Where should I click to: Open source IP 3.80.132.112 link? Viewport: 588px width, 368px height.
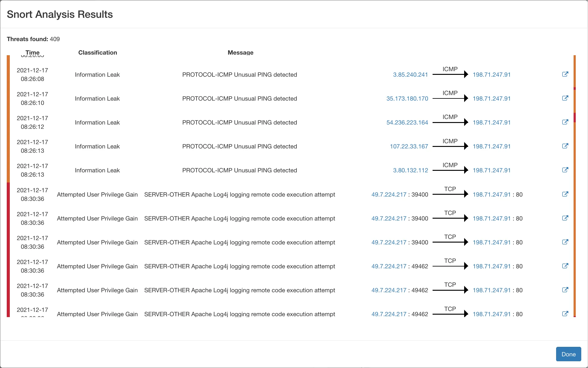click(x=410, y=170)
